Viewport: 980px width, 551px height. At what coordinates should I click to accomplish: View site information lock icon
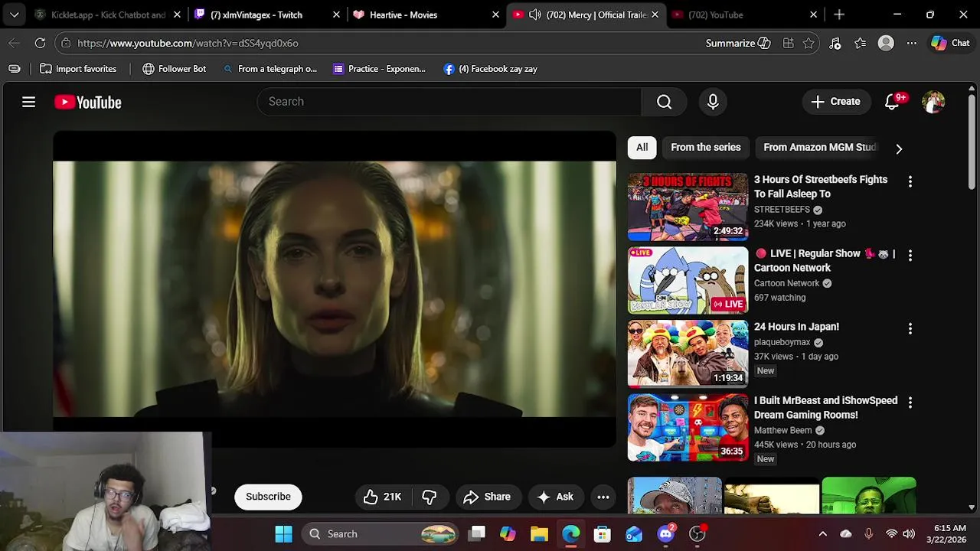pyautogui.click(x=66, y=43)
